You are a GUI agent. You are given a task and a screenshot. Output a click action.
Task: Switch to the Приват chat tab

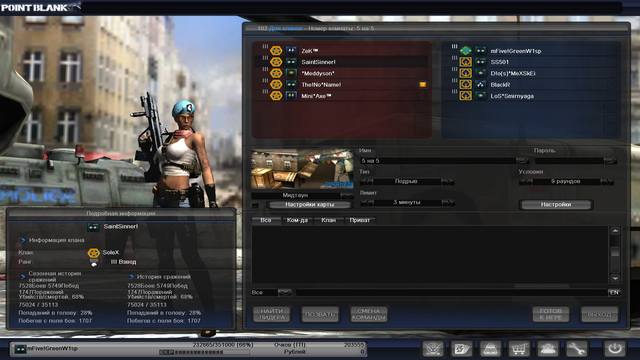[x=359, y=220]
